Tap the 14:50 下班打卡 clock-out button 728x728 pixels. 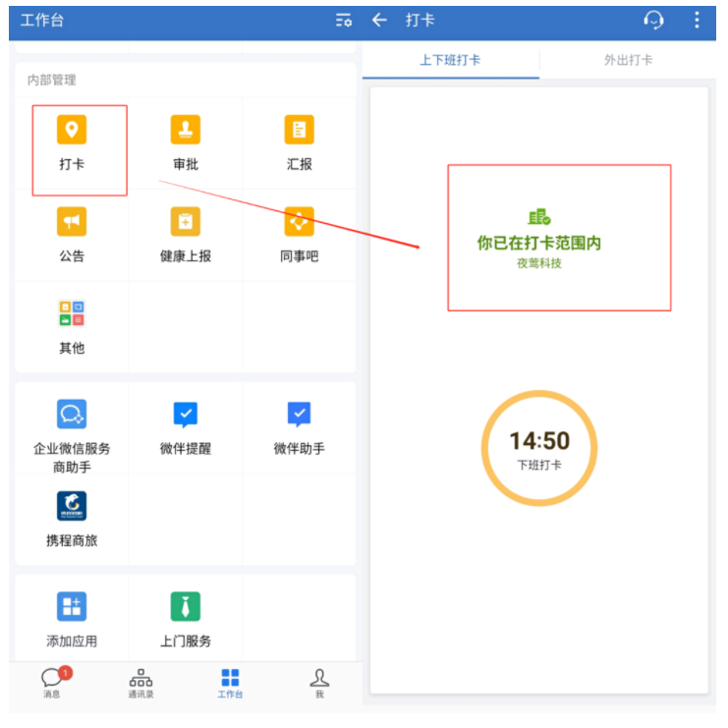[x=539, y=448]
